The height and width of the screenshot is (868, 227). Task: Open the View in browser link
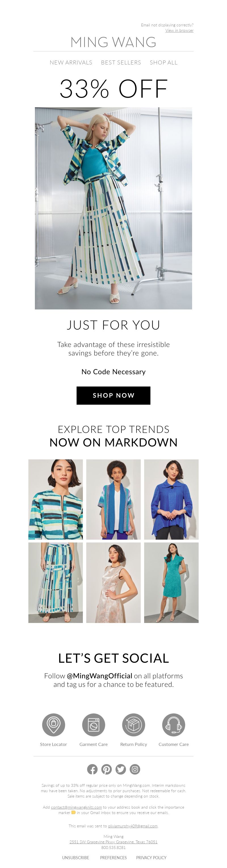179,30
